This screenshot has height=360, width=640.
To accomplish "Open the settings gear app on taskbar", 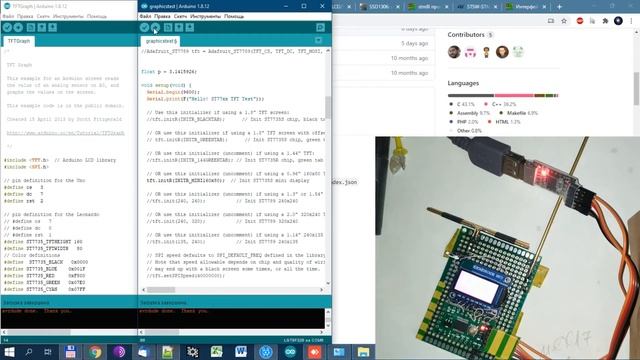I will pyautogui.click(x=192, y=352).
